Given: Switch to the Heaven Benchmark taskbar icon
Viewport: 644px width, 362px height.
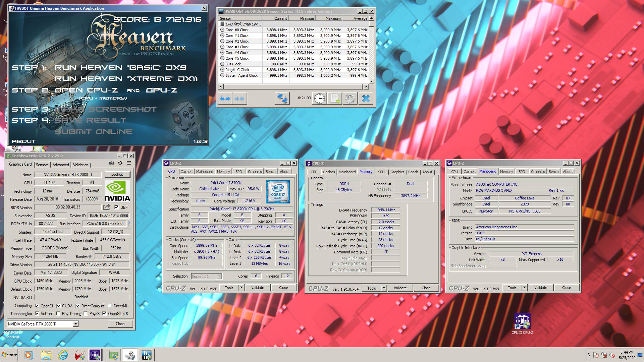Looking at the screenshot, I should point(130,355).
